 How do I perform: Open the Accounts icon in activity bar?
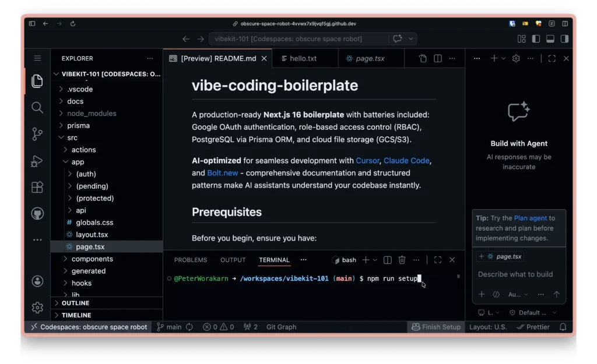tap(37, 281)
